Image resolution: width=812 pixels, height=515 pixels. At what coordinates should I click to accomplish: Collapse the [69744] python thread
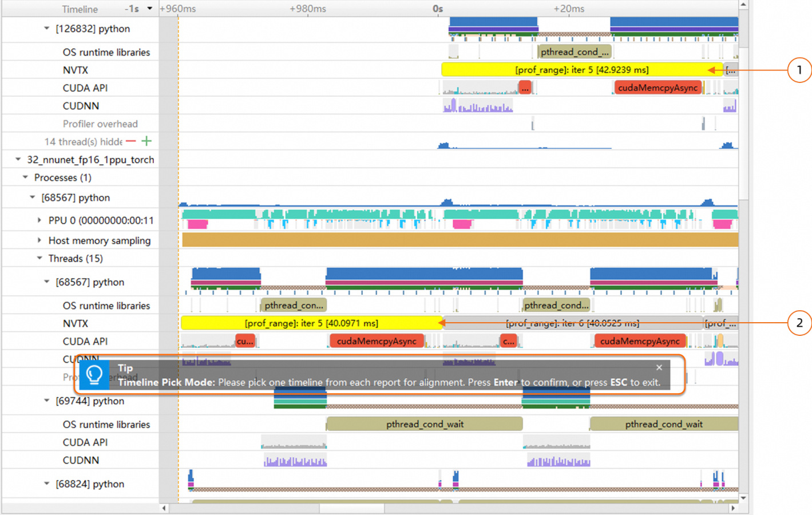tap(47, 401)
